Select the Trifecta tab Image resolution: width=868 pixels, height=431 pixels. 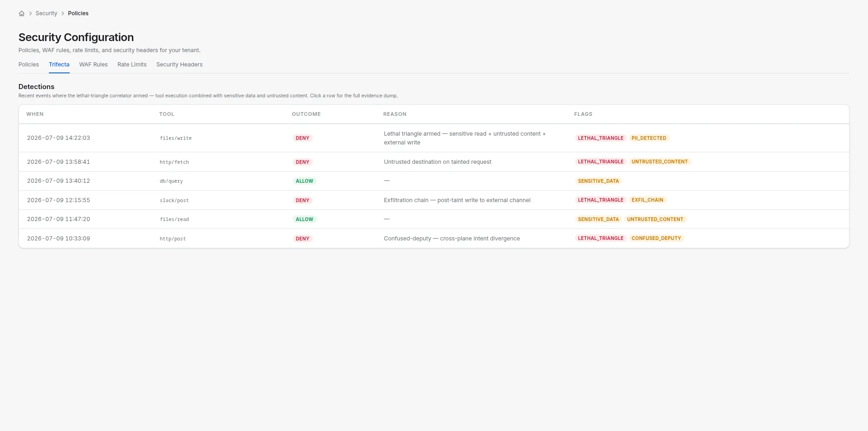click(x=59, y=65)
